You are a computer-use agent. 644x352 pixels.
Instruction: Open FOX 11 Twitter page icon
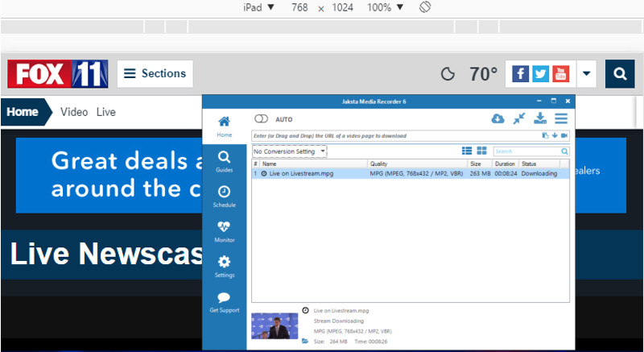[x=540, y=74]
